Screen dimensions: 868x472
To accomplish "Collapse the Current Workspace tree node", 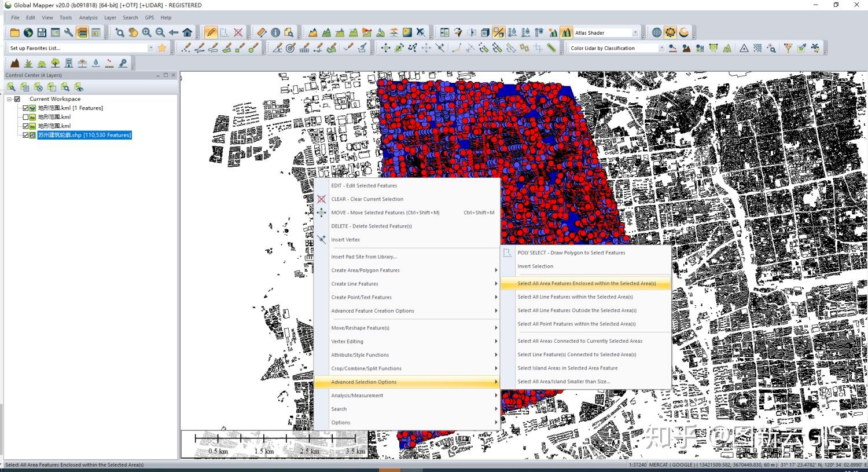I will click(9, 99).
